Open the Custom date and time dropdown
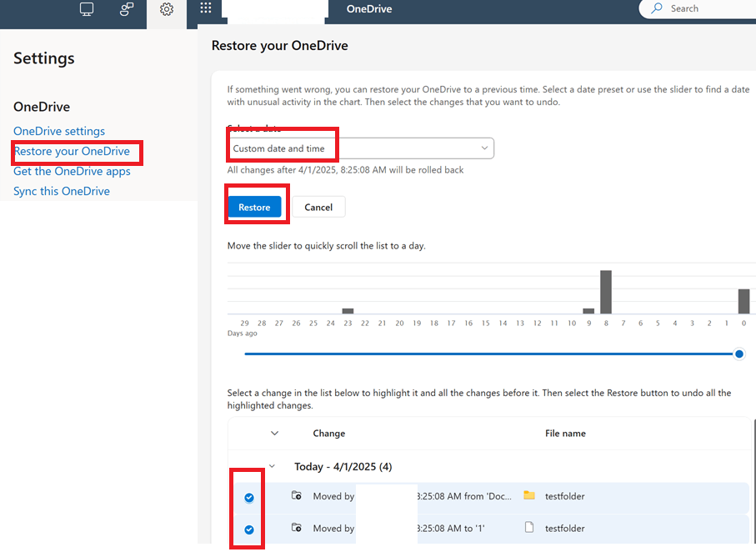Viewport: 756px width, 557px height. [x=361, y=148]
